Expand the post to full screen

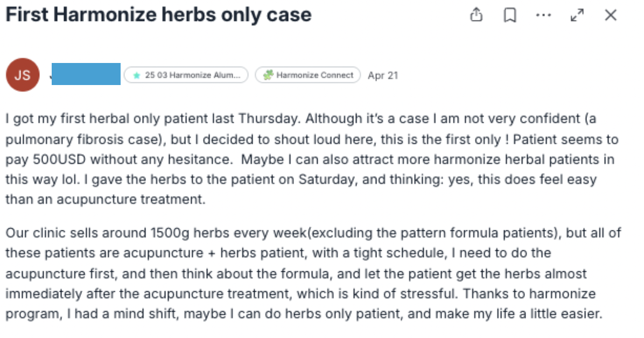tap(577, 15)
